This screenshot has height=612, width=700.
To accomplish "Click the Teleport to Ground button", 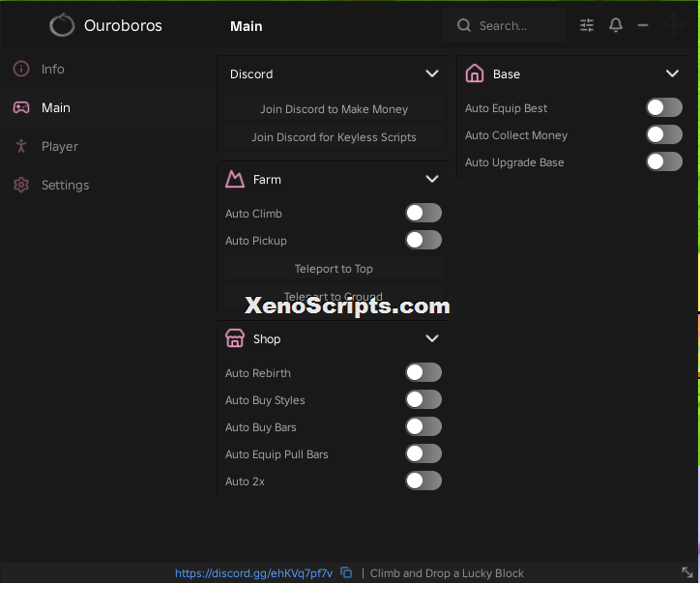I will [x=334, y=297].
